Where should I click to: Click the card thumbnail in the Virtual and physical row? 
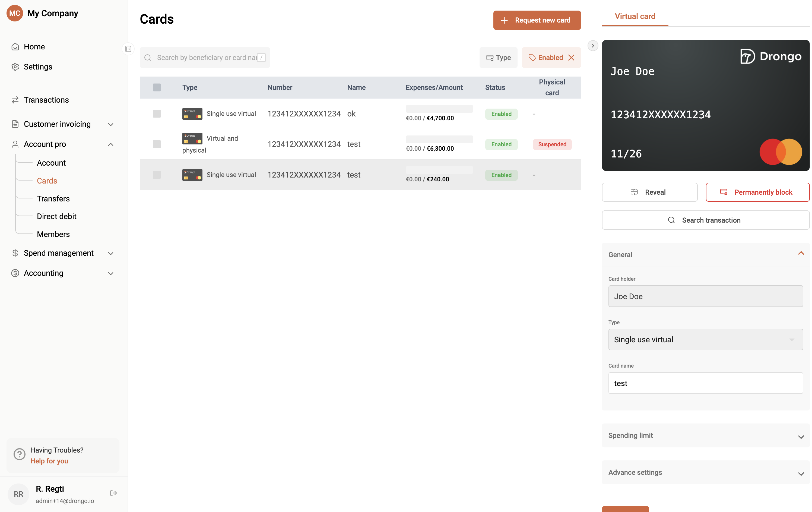coord(192,138)
